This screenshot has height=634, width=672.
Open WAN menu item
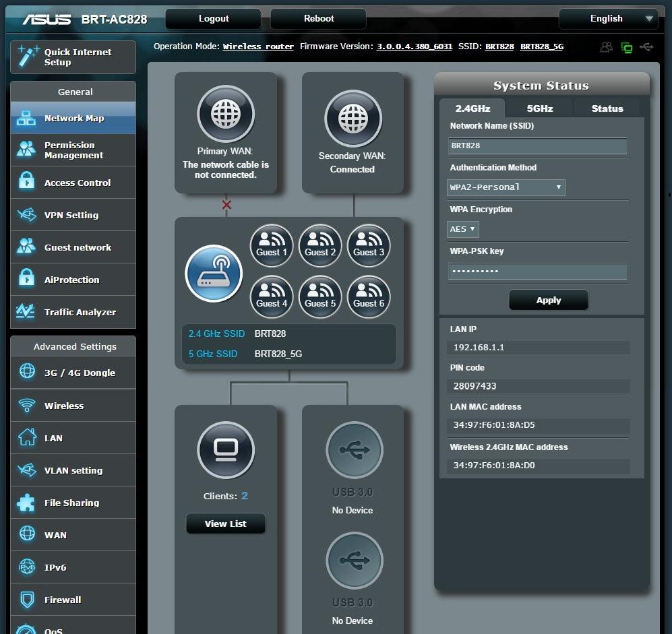click(x=73, y=535)
